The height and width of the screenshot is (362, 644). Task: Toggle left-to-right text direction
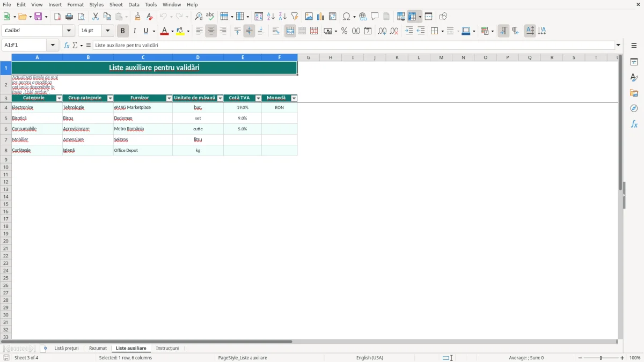point(503,31)
